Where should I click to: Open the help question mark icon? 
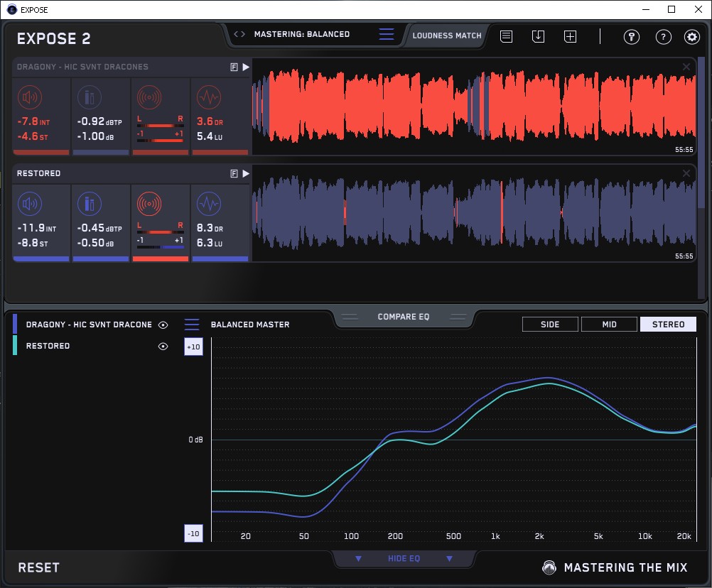(664, 36)
